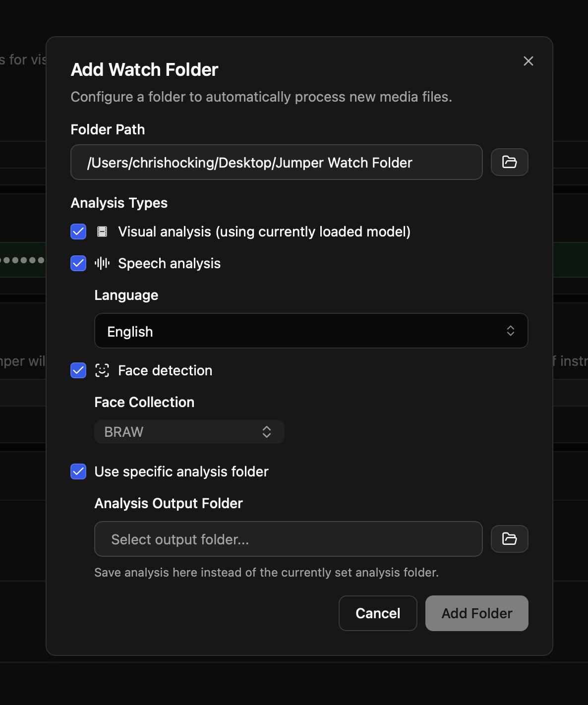
Task: Click the chevron on the Language selector
Action: (510, 331)
